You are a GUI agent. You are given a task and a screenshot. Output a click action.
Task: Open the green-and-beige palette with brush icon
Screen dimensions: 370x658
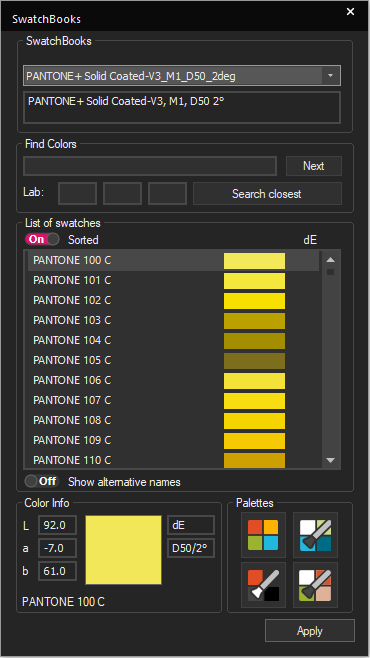pyautogui.click(x=315, y=585)
